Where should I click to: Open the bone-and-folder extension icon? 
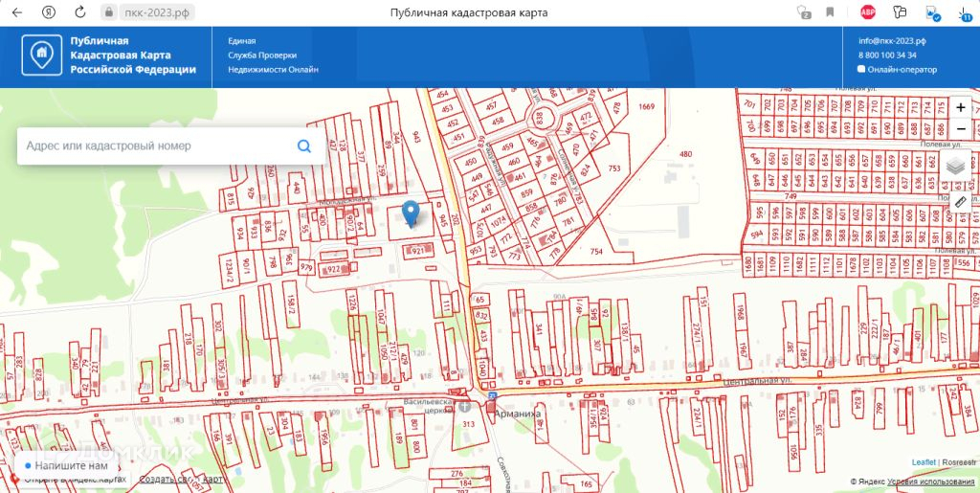coord(900,11)
